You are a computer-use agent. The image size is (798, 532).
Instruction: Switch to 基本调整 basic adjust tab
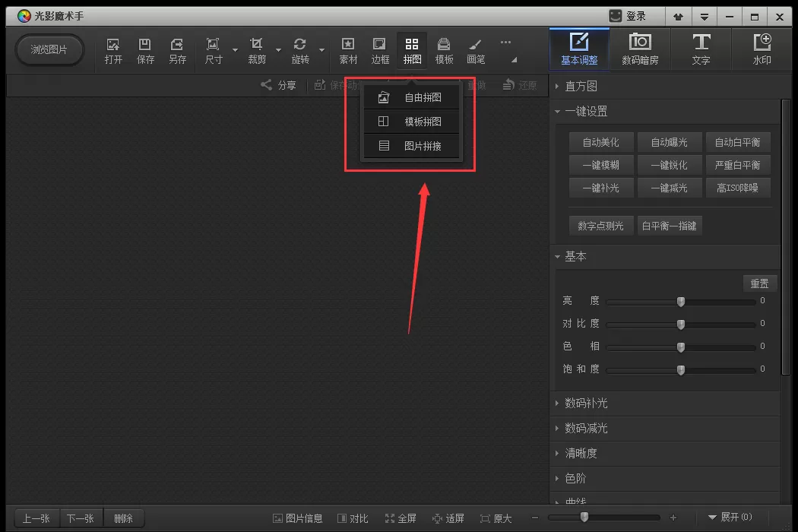(x=579, y=49)
